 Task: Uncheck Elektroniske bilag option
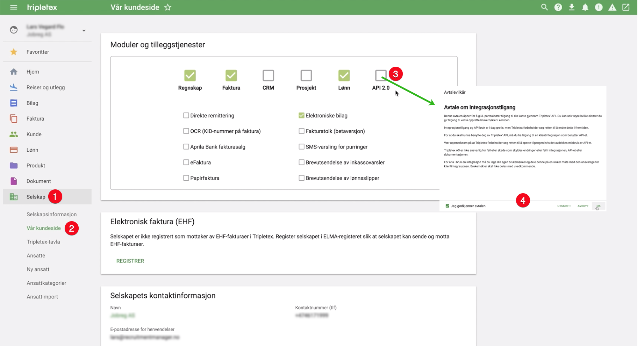[x=301, y=115]
